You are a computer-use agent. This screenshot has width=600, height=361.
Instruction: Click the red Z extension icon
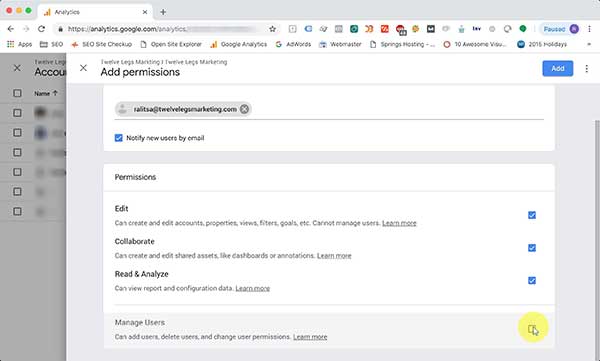click(x=385, y=29)
